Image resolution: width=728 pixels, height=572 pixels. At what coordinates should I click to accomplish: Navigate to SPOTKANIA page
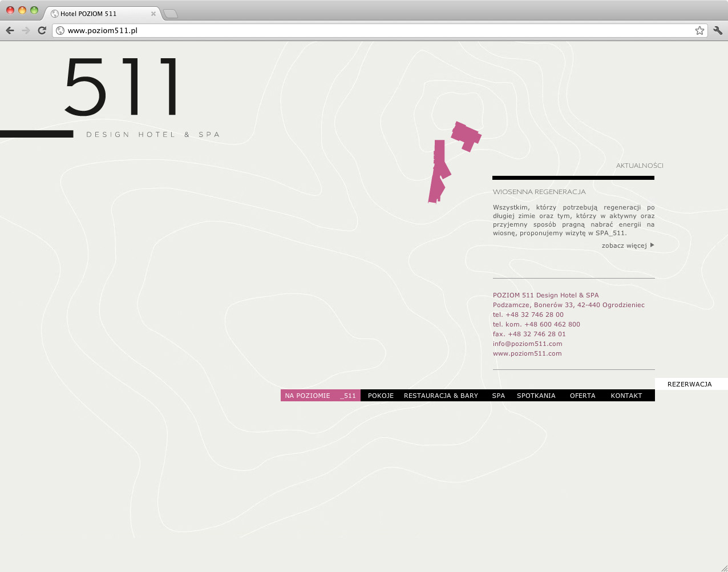tap(536, 396)
